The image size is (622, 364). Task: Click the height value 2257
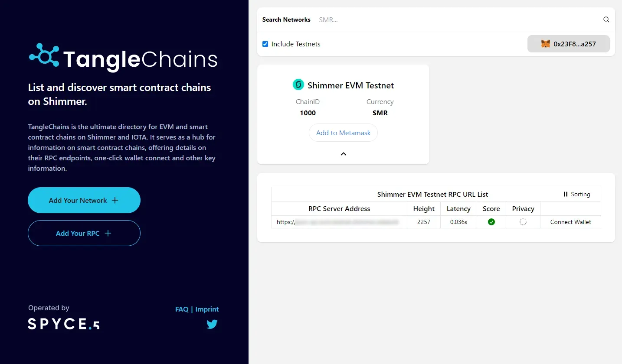(x=424, y=222)
